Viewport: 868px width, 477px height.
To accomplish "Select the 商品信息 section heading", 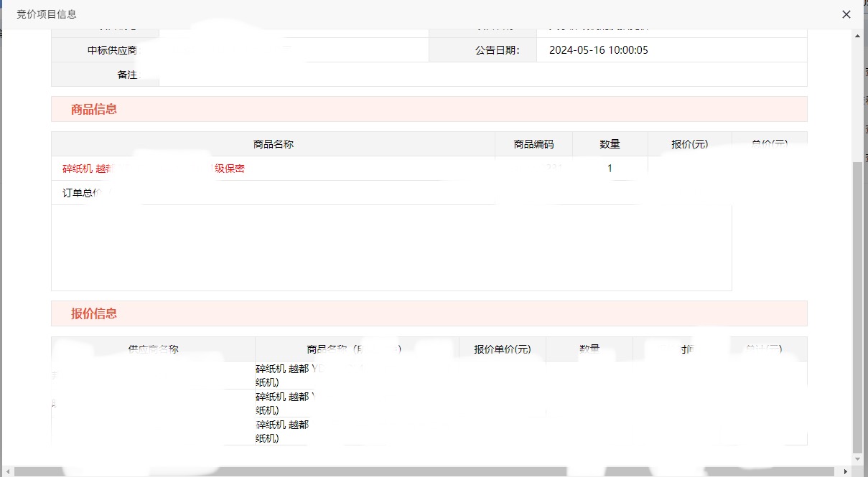I will coord(94,110).
